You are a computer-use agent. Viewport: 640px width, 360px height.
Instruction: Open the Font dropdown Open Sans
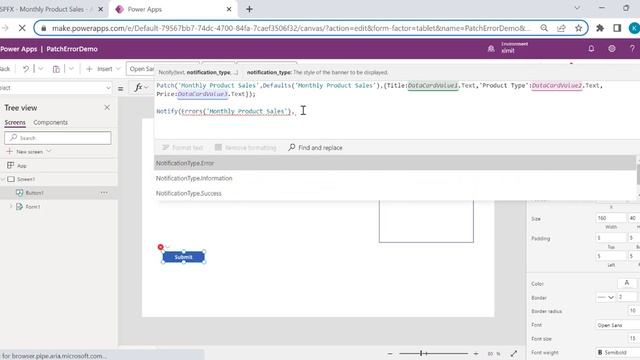(618, 325)
